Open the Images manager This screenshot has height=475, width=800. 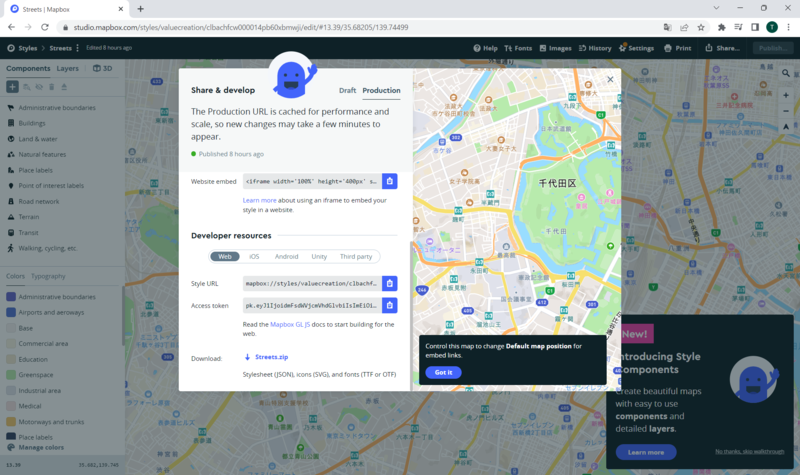(x=555, y=48)
